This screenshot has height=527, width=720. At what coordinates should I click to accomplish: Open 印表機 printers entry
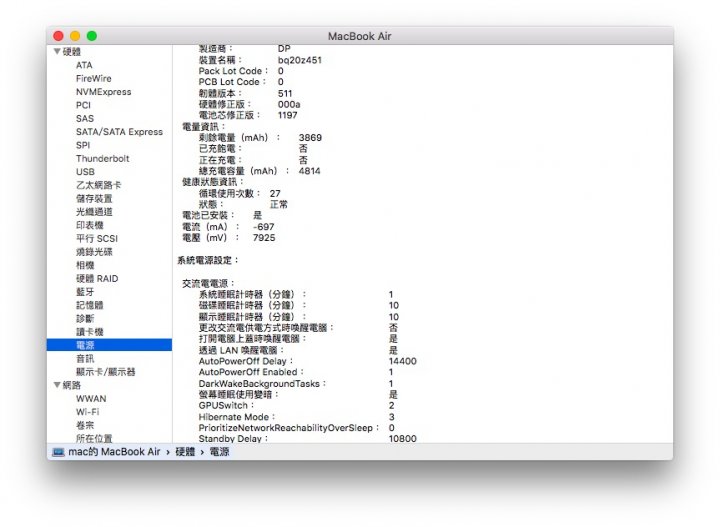(90, 225)
